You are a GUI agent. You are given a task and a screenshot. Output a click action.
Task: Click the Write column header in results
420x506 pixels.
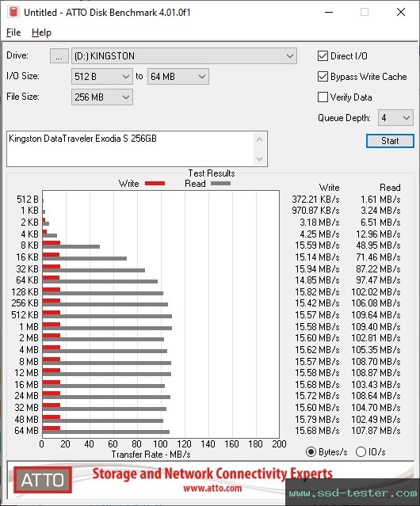coord(330,188)
